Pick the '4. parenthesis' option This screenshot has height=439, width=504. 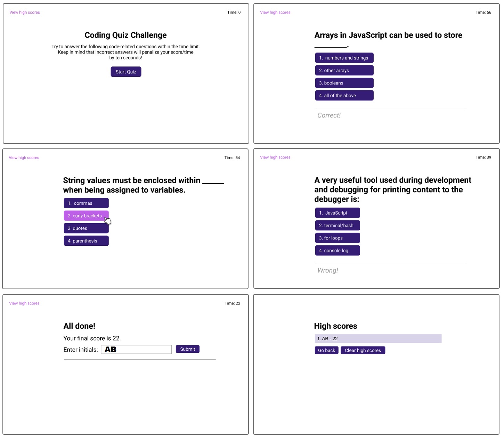click(86, 241)
